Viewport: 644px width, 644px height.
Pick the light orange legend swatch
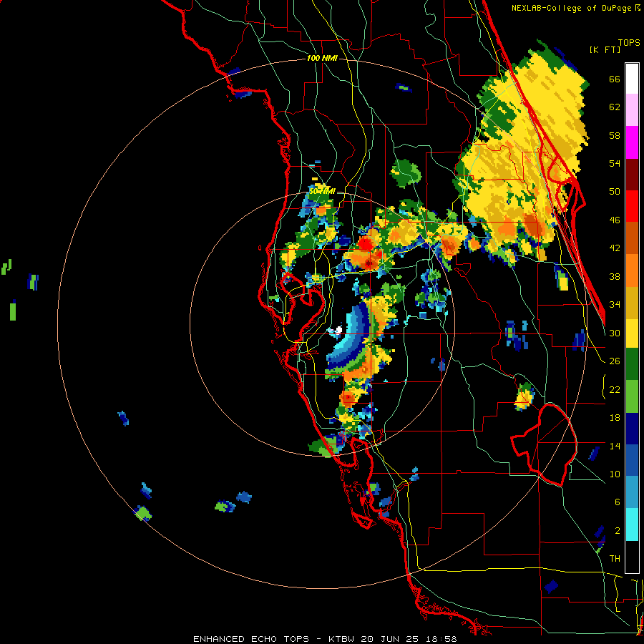click(x=632, y=270)
